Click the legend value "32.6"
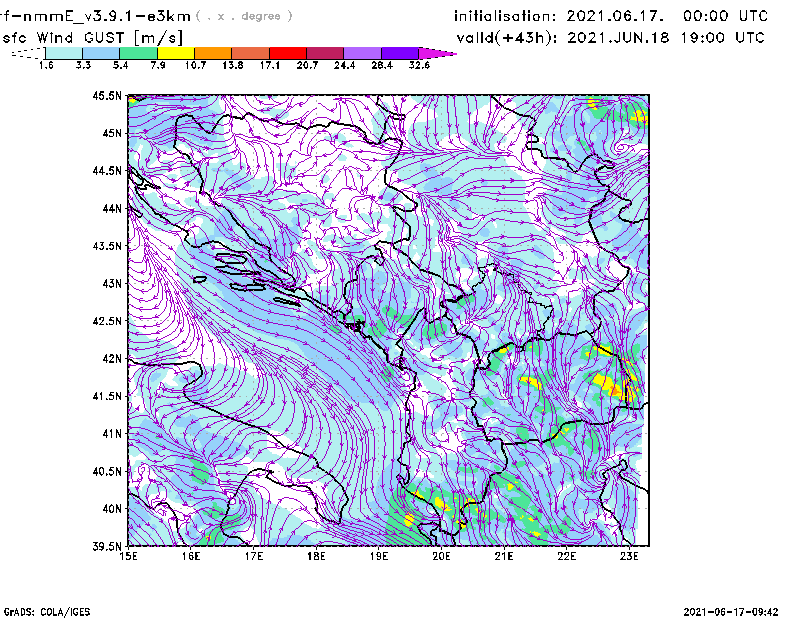This screenshot has height=618, width=800. (419, 65)
